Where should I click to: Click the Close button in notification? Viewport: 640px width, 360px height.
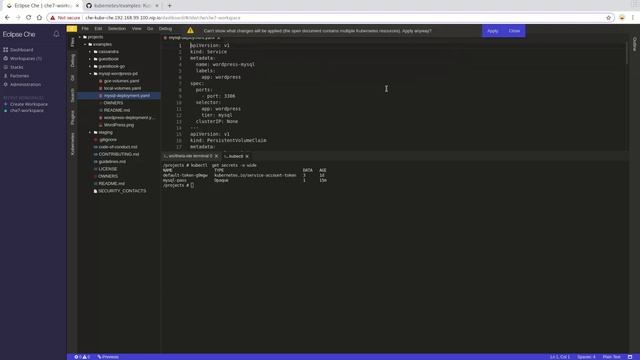click(514, 31)
